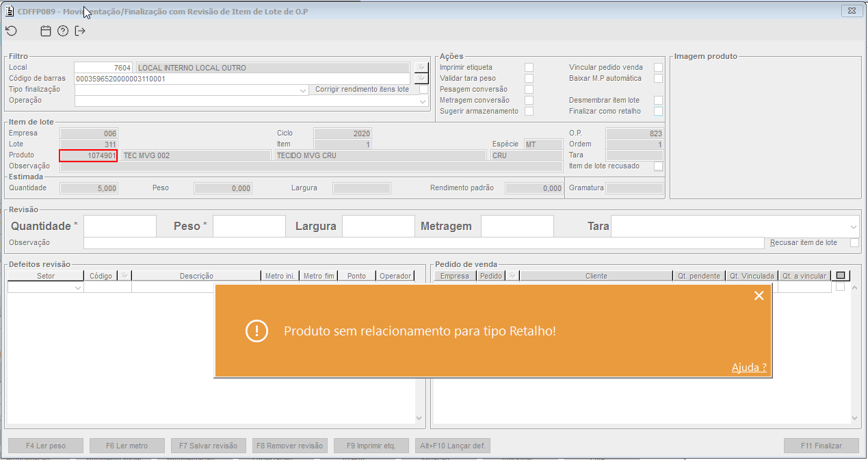This screenshot has height=460, width=868.
Task: Tick the checkbox in the Pedido de venda row
Action: [841, 287]
